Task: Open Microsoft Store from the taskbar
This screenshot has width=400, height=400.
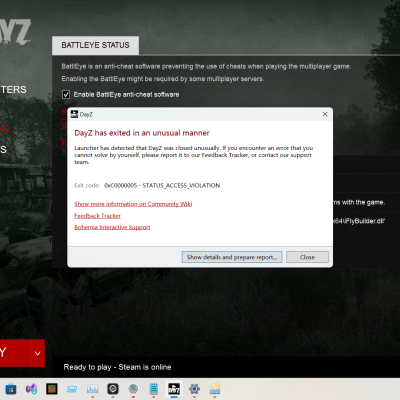Action: tap(11, 389)
